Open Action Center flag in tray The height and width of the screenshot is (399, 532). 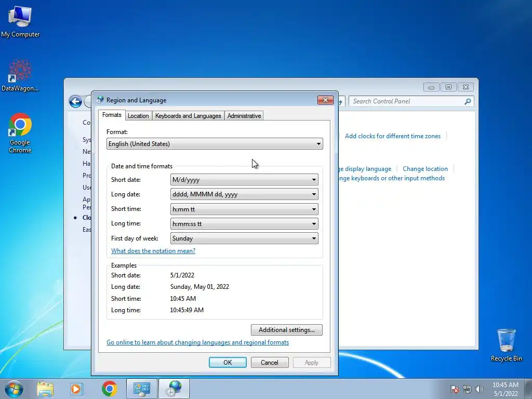455,389
